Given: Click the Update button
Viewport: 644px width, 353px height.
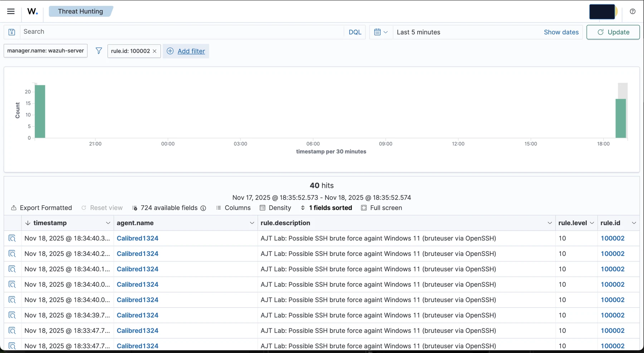Looking at the screenshot, I should pyautogui.click(x=613, y=32).
